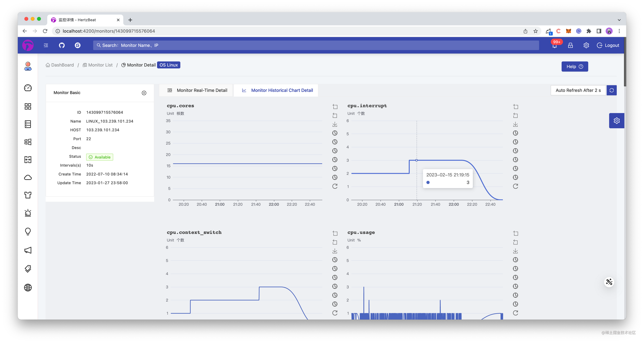
Task: Click the cpu.interrupt chart title
Action: (367, 106)
